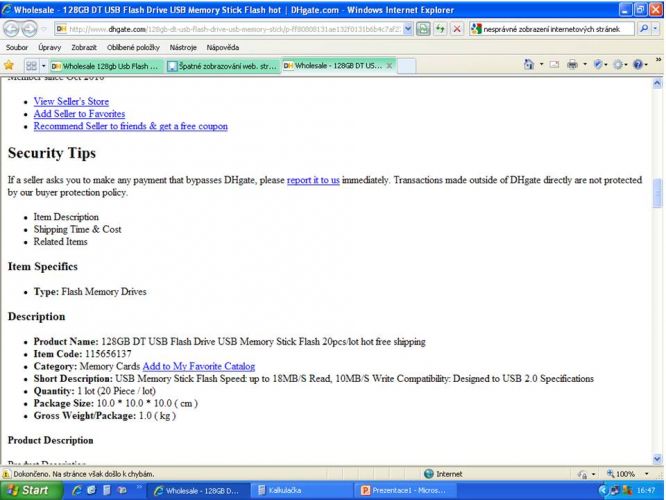
Task: Open the Page menu icon in the command bar
Action: click(x=599, y=65)
